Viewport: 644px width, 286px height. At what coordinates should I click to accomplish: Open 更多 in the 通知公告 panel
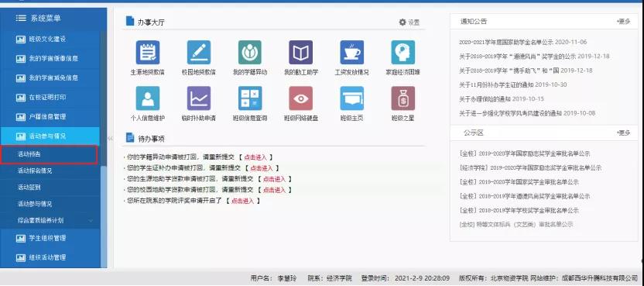623,22
